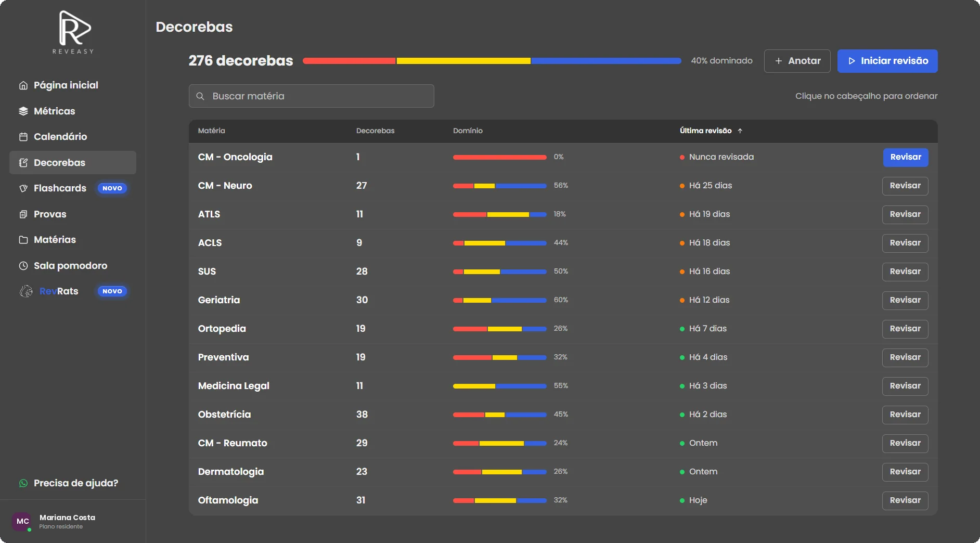
Task: Click the sort arrow next to Última revisão
Action: 740,131
